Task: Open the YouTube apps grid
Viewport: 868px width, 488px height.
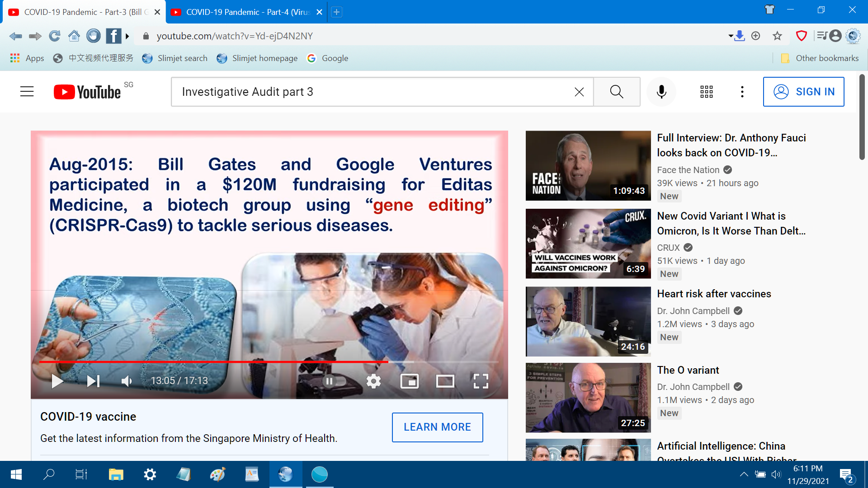Action: pos(707,92)
